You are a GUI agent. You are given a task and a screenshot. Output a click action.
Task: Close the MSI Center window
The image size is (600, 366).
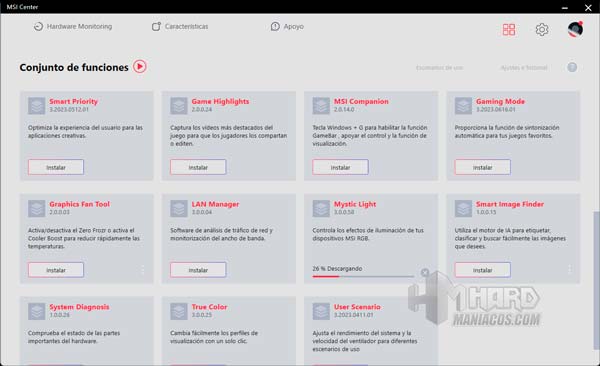588,7
